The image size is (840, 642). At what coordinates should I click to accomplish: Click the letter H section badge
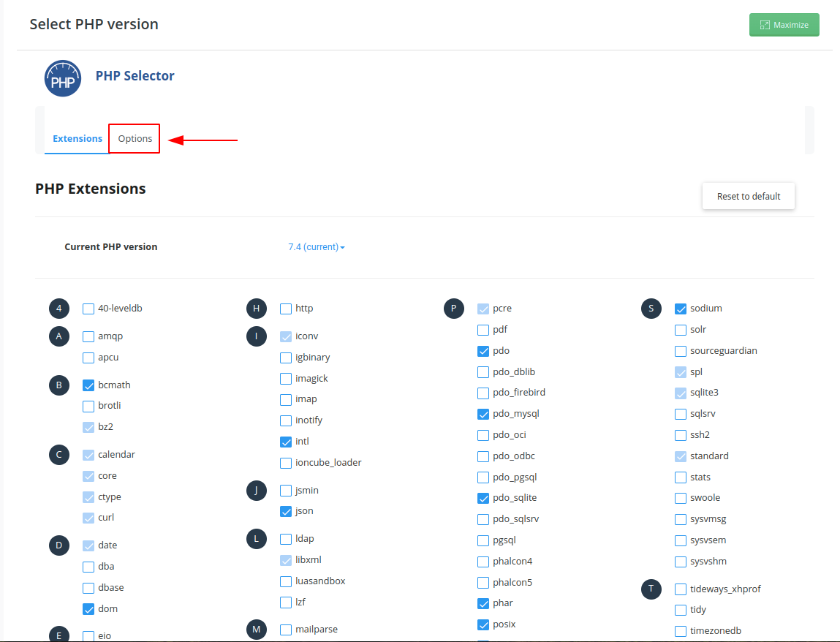pos(257,308)
